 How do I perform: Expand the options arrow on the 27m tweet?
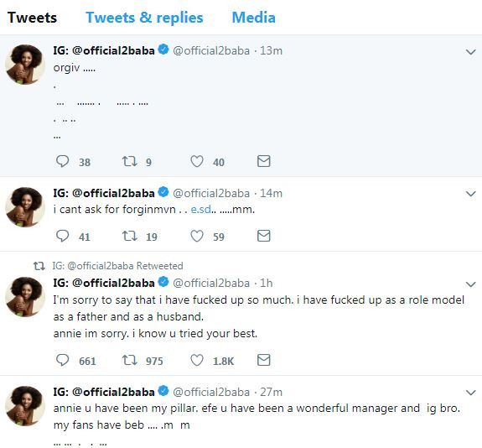pos(470,393)
